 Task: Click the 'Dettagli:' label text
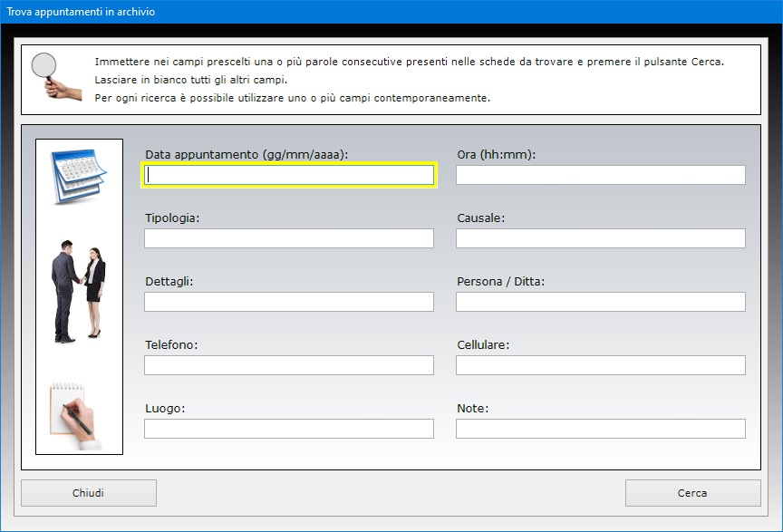click(169, 282)
